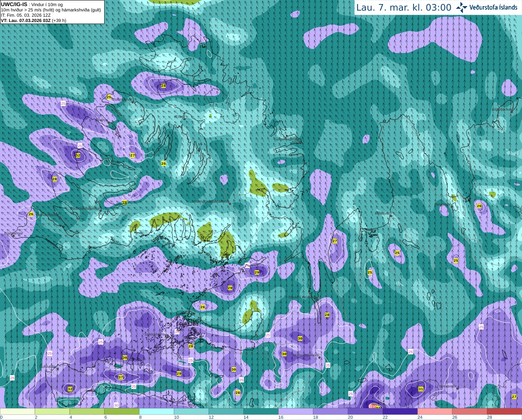Viewport: 522px width, 420px height.
Task: Click the Stykkishólmur station label
Action: click(x=156, y=334)
